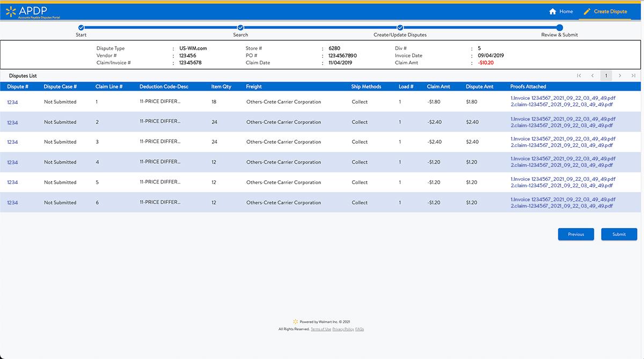Click the APDP spark logo
This screenshot has width=644, height=359.
tap(12, 11)
